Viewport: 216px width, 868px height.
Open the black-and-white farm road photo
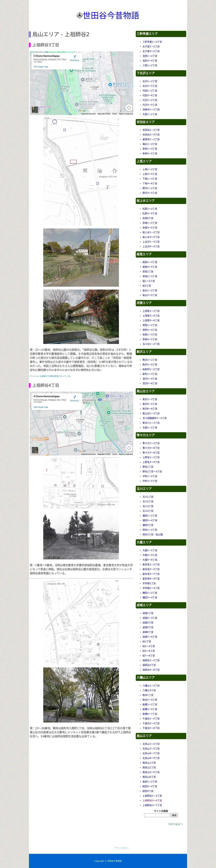pyautogui.click(x=81, y=535)
